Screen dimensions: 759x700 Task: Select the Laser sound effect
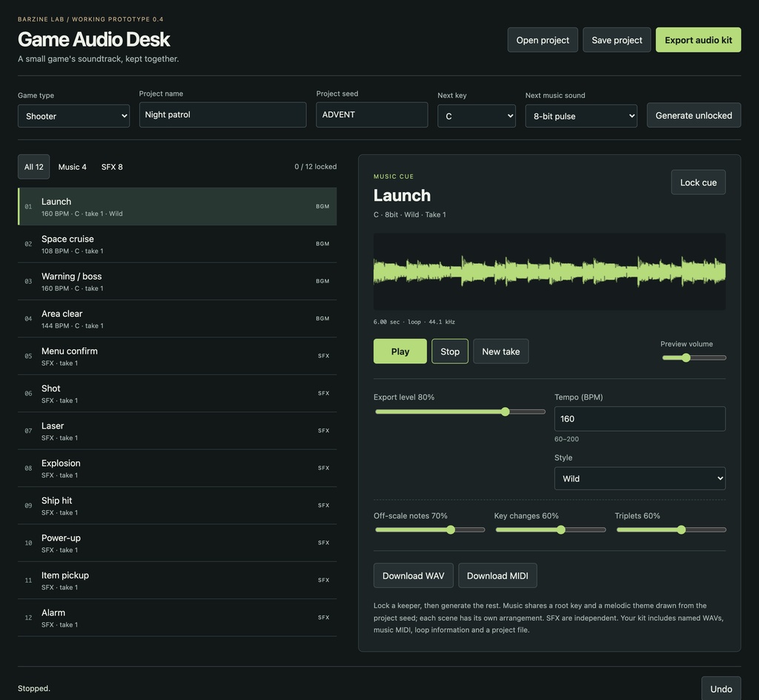177,431
